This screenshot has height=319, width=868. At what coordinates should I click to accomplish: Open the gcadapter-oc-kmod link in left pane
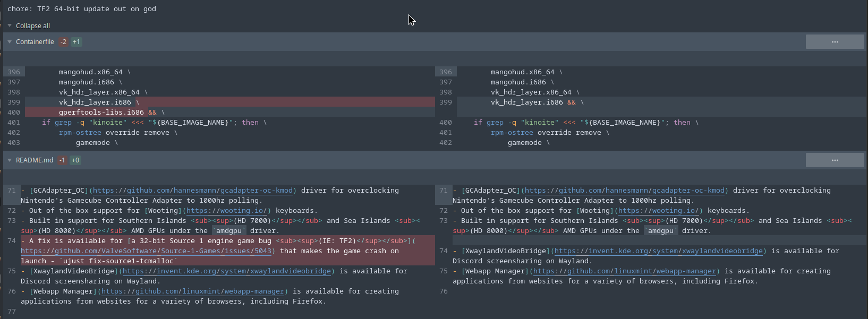point(192,191)
